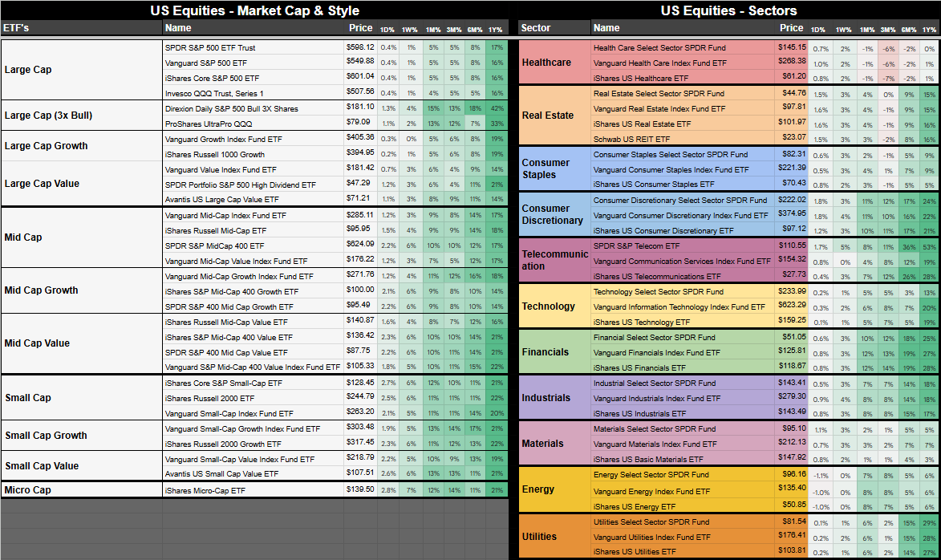Click Consumer Discretionary Select Sector SPDR Fund

tap(680, 200)
